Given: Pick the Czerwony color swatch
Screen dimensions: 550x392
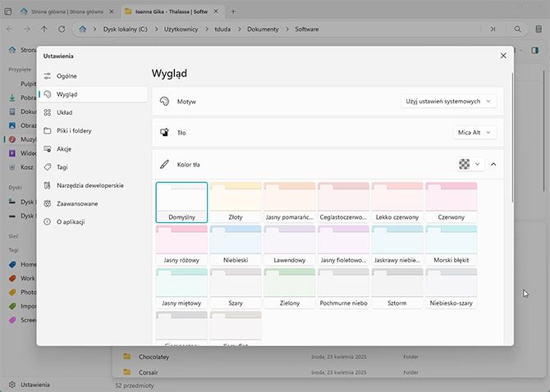Looking at the screenshot, I should 451,203.
